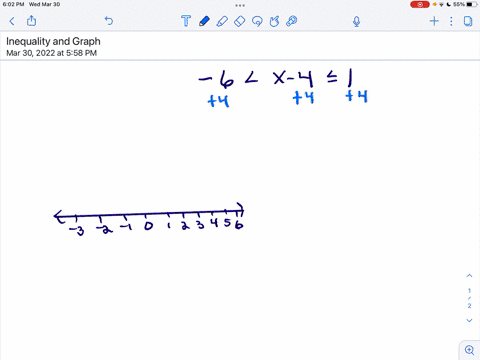Tap the clock showing 6:02 PM
This screenshot has height=360, width=480.
pos(13,4)
